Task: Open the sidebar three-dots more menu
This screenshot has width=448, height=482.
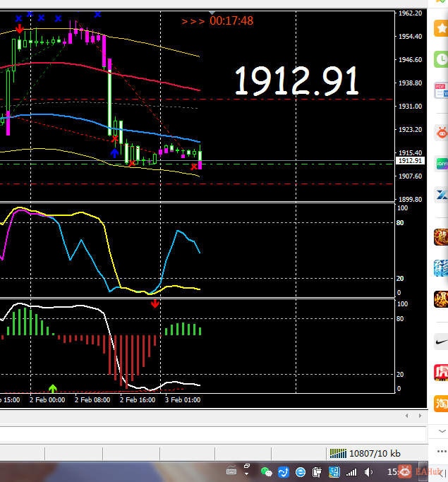Action: [442, 451]
